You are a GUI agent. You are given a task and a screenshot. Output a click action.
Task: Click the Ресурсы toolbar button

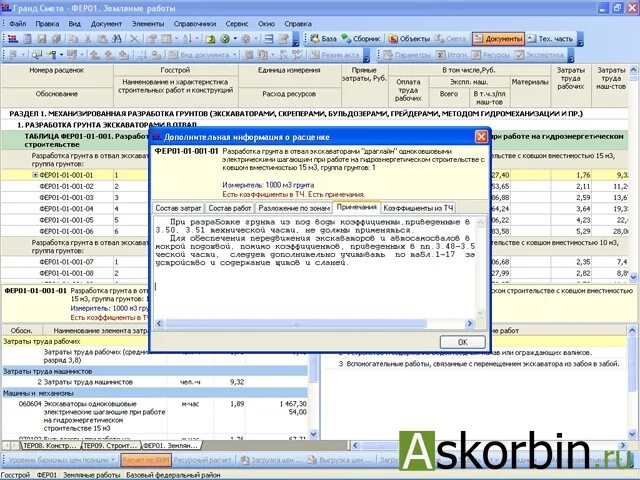point(491,55)
